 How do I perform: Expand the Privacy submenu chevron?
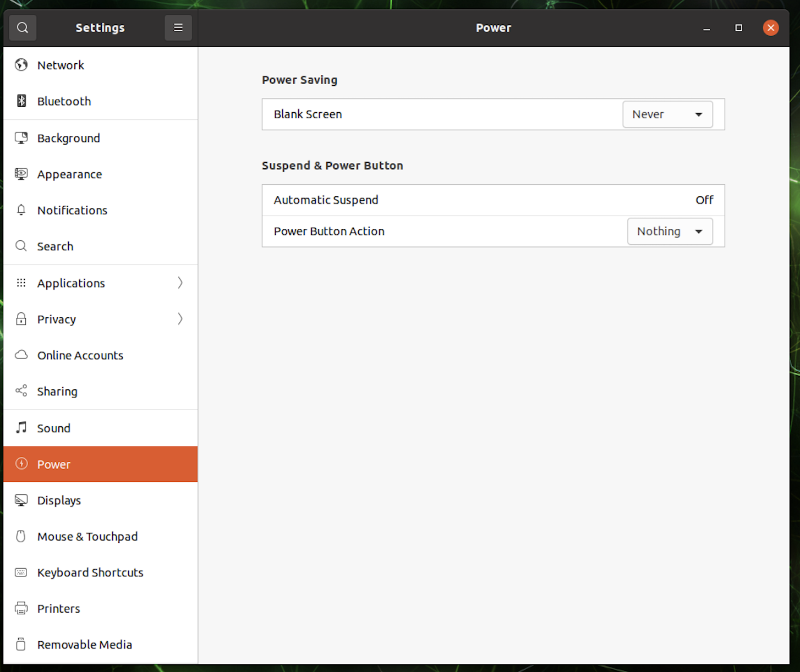click(180, 319)
